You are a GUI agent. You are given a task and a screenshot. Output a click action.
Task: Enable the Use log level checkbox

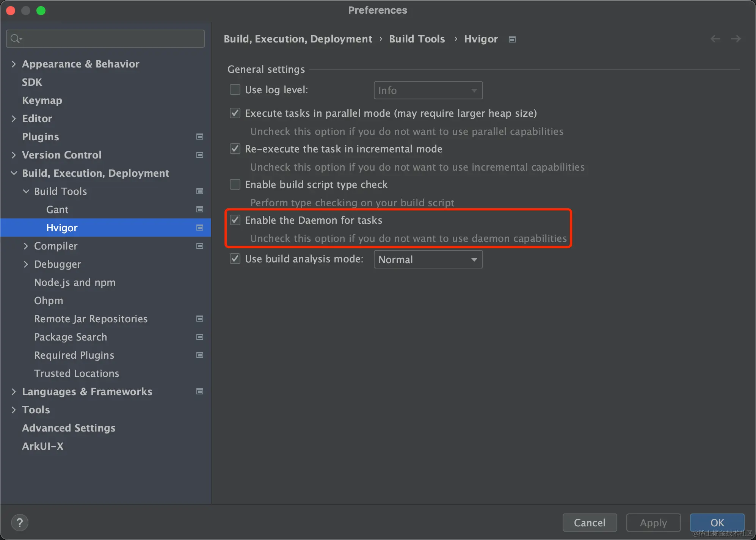click(235, 89)
